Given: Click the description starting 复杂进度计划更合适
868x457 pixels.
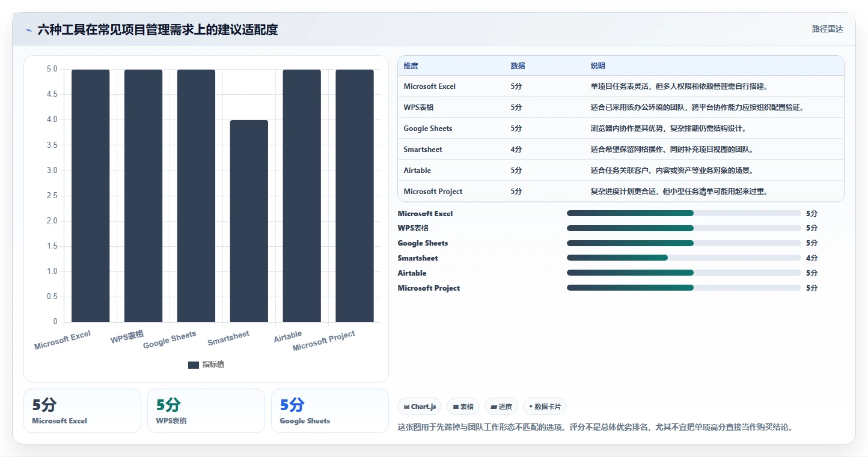Looking at the screenshot, I should tap(679, 192).
